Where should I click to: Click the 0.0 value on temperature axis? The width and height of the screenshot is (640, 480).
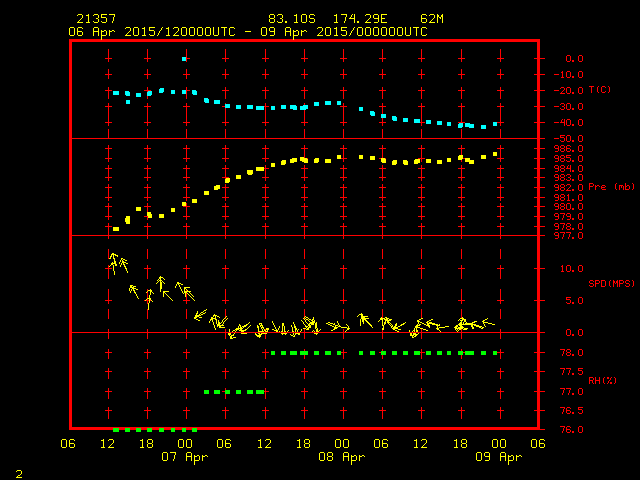(x=574, y=59)
